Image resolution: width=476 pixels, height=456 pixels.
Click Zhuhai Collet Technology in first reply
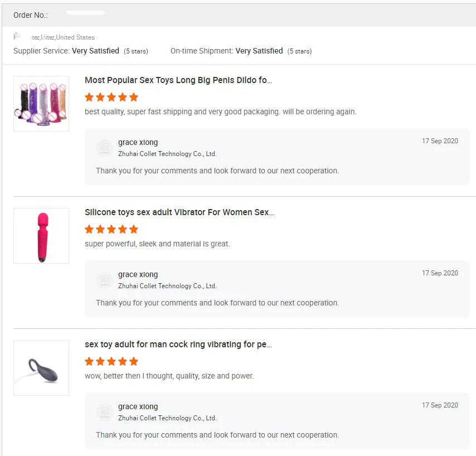point(167,154)
